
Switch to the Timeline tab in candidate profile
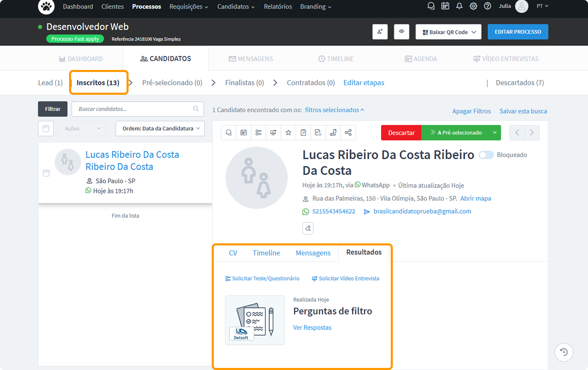[266, 253]
